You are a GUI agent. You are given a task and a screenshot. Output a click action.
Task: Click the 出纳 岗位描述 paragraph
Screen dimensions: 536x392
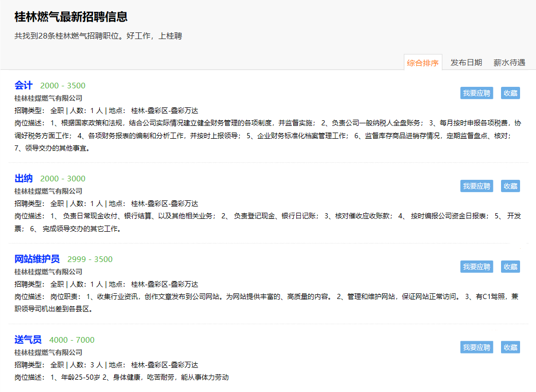267,222
